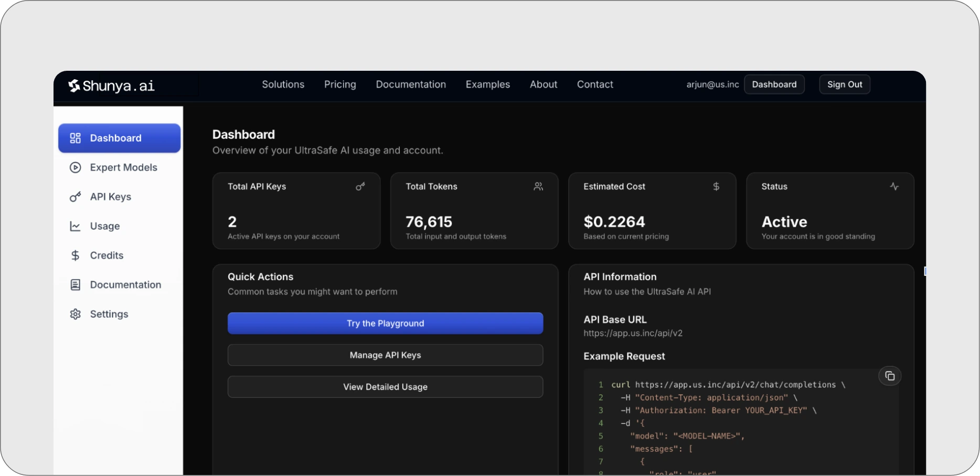Click the Example Request heading
Image resolution: width=980 pixels, height=476 pixels.
(624, 356)
